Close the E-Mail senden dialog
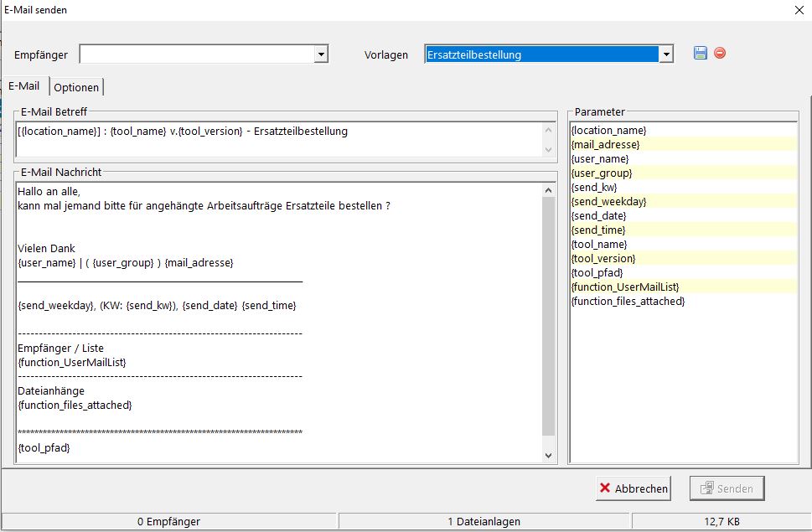Screen dimensions: 812x532 (x=797, y=10)
